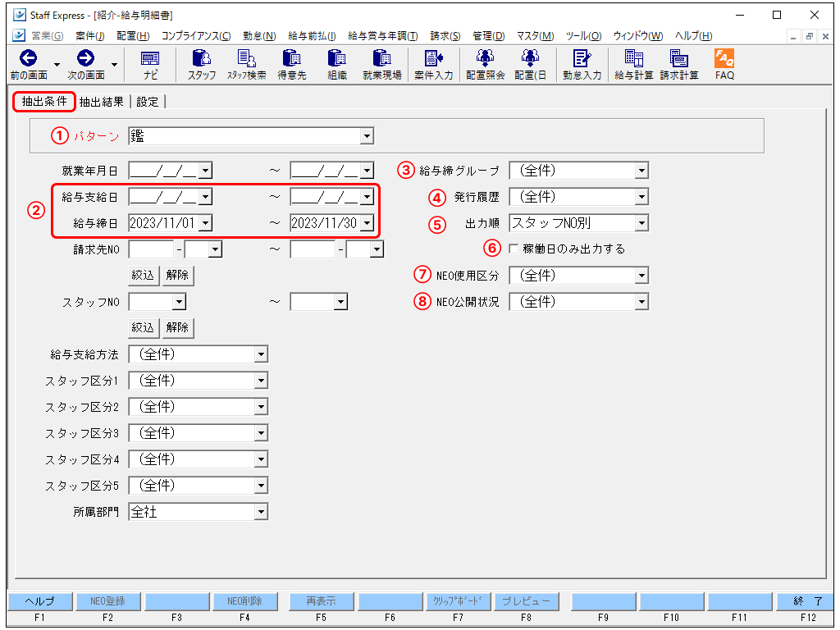Open the スタッフ区分3 dropdown
Viewport: 840px width, 630px height.
tap(260, 433)
